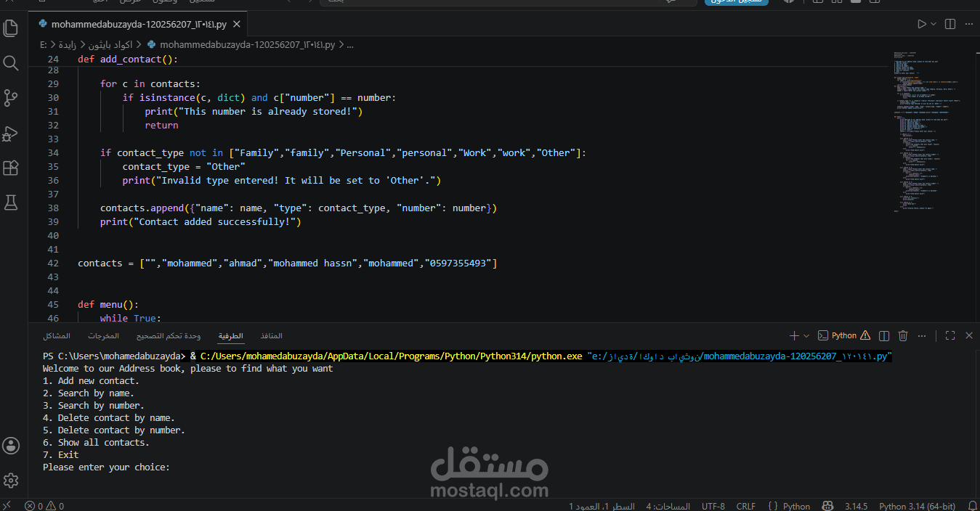Image resolution: width=980 pixels, height=511 pixels.
Task: Open the Extensions view
Action: pyautogui.click(x=11, y=168)
